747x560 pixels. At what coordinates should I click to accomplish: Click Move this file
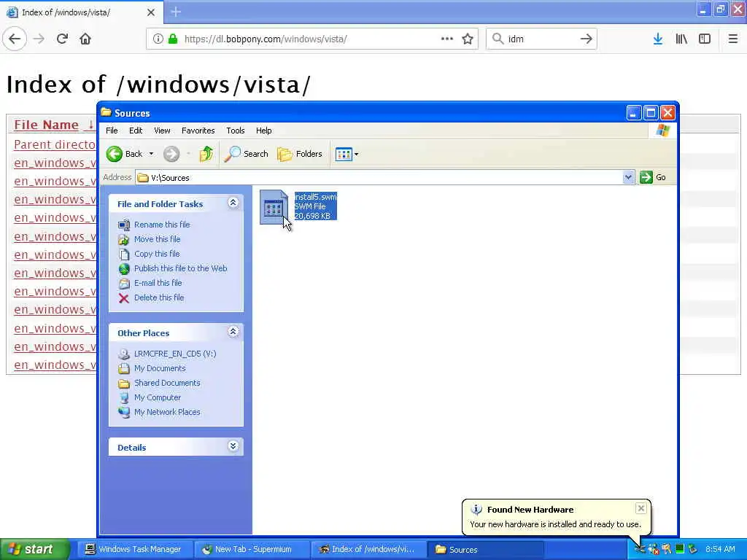point(158,239)
